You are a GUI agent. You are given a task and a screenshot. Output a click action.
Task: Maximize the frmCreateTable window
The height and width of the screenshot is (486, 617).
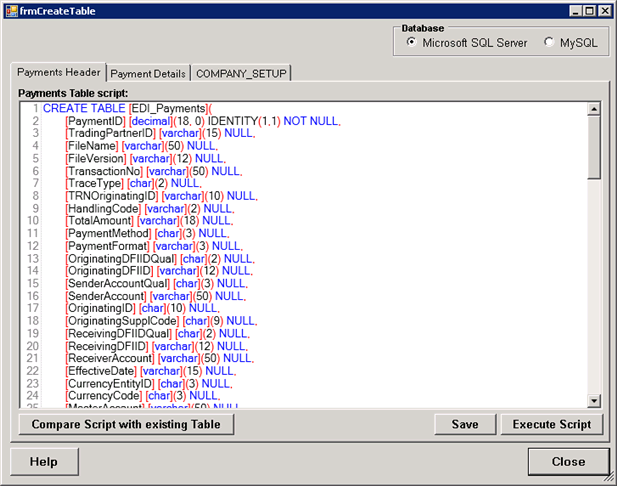589,10
